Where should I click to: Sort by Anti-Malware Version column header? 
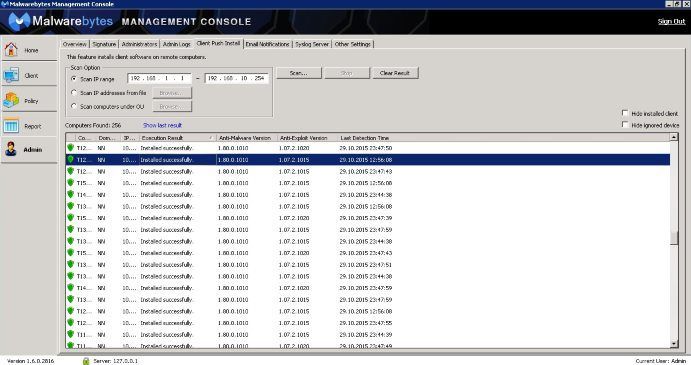coord(246,138)
